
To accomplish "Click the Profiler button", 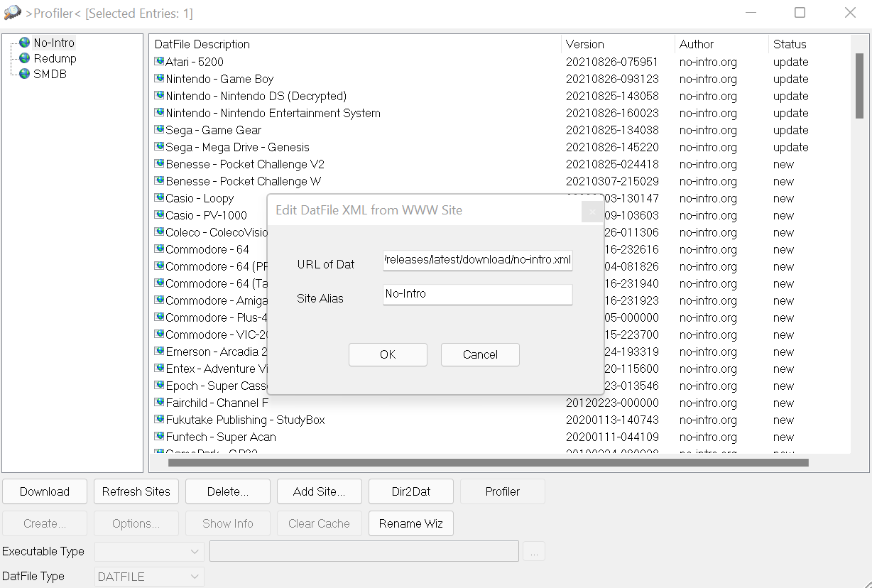I will [503, 491].
